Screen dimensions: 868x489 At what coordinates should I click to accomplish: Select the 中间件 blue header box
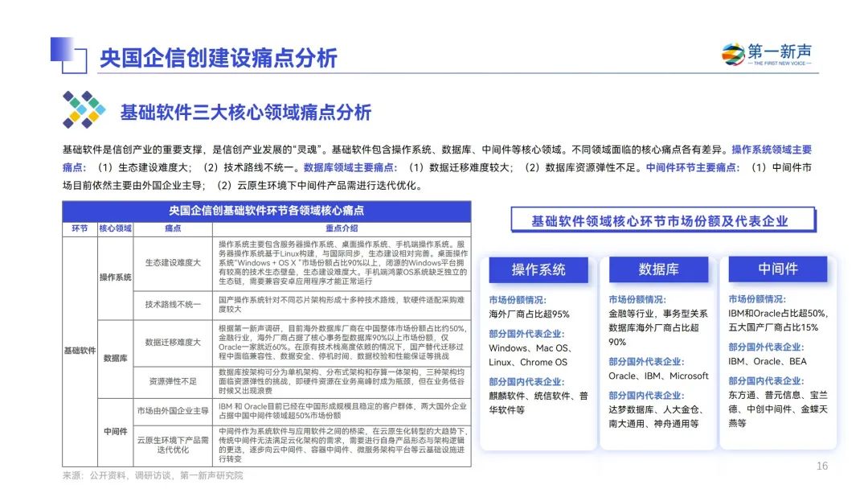click(778, 269)
